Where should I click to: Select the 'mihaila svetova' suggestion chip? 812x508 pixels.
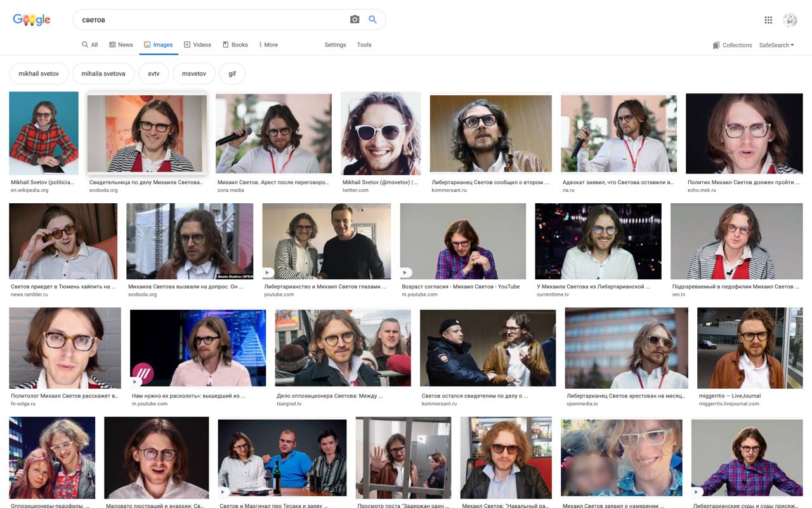point(103,74)
